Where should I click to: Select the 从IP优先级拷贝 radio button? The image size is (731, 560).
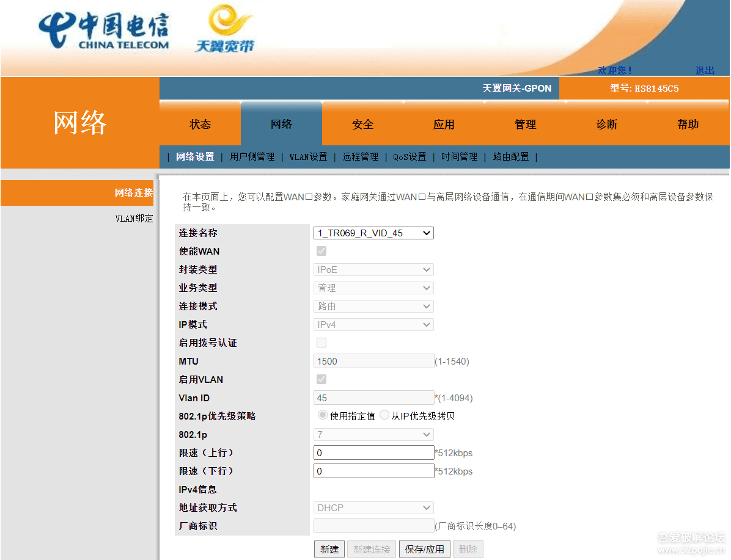pos(384,415)
